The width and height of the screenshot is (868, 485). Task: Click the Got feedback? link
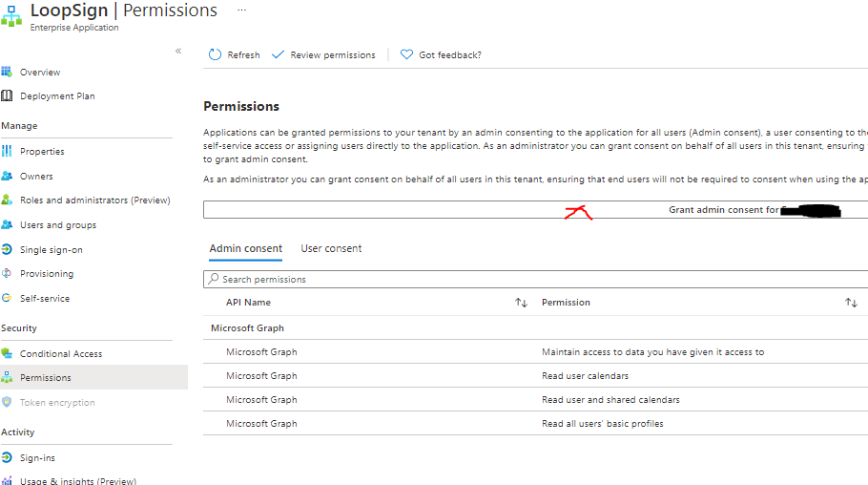tap(442, 54)
